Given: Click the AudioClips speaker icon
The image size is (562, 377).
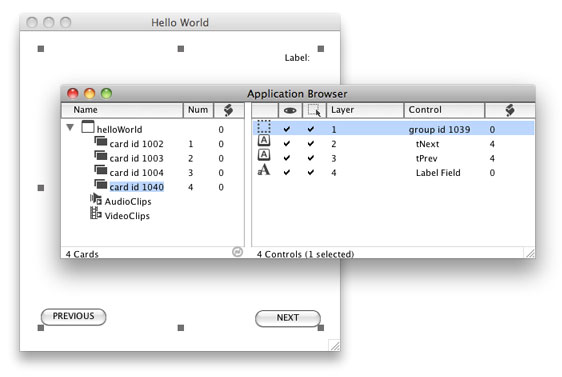Looking at the screenshot, I should (x=96, y=199).
